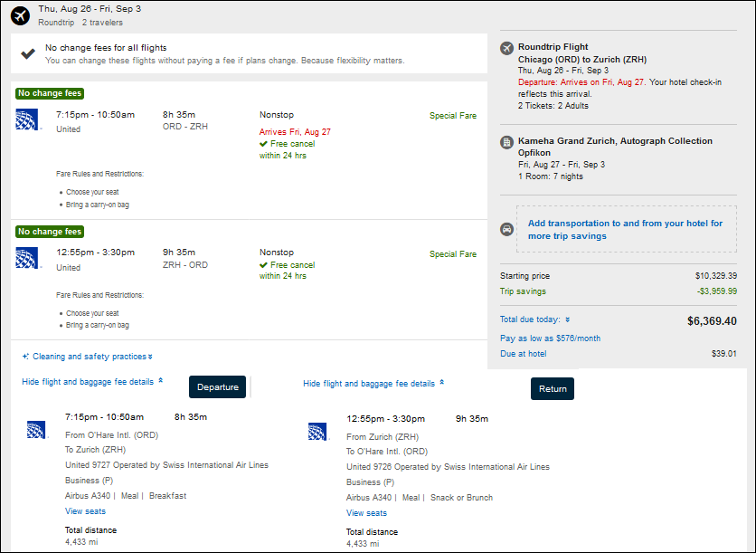Click Special Fare on the ORD-ZRH flight

453,116
